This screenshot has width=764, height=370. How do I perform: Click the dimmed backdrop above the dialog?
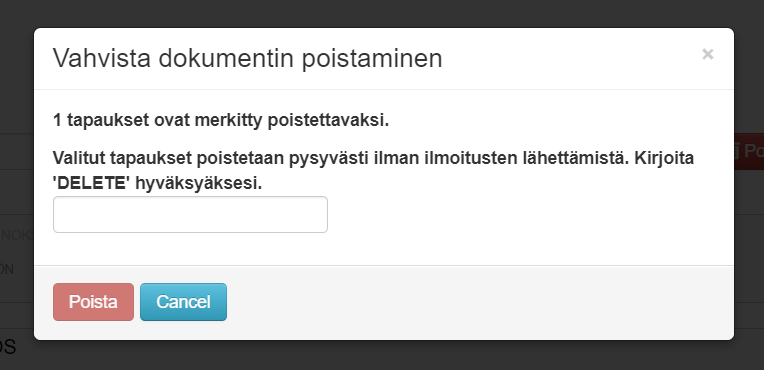[x=382, y=14]
